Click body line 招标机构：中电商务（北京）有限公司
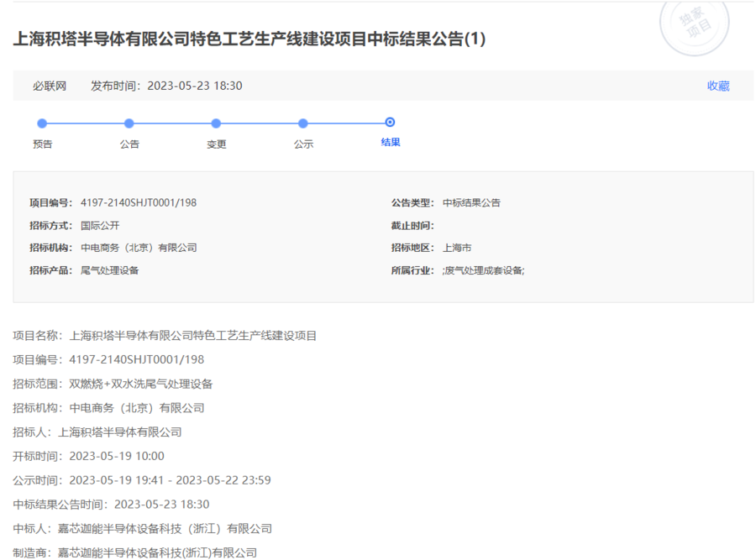756x560 pixels. 108,408
